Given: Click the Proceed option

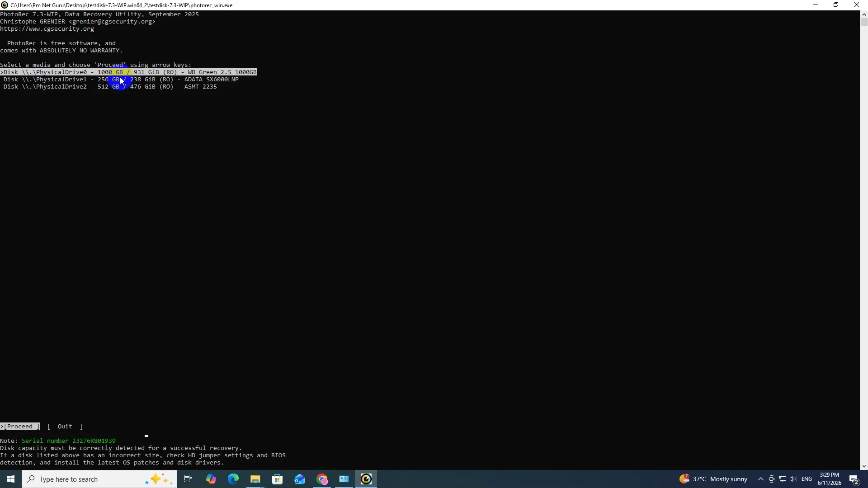Looking at the screenshot, I should (x=20, y=427).
